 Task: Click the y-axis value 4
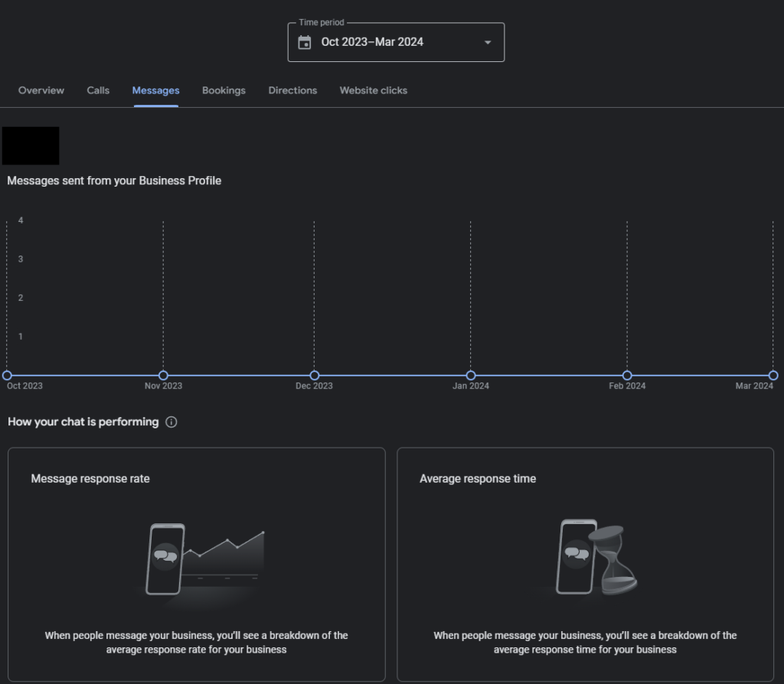click(x=21, y=220)
